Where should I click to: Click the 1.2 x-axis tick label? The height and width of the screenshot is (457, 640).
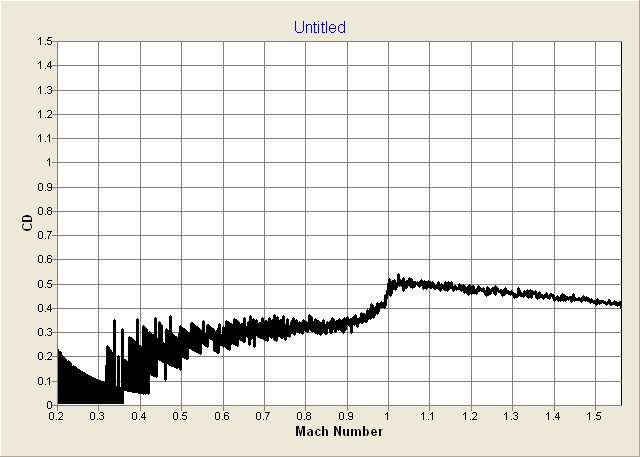click(x=470, y=415)
